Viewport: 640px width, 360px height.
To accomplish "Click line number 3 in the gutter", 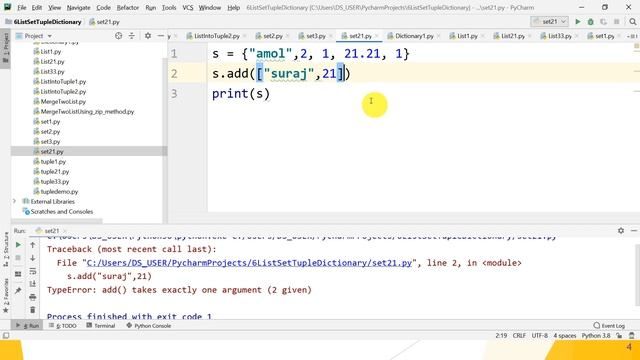I will [174, 94].
